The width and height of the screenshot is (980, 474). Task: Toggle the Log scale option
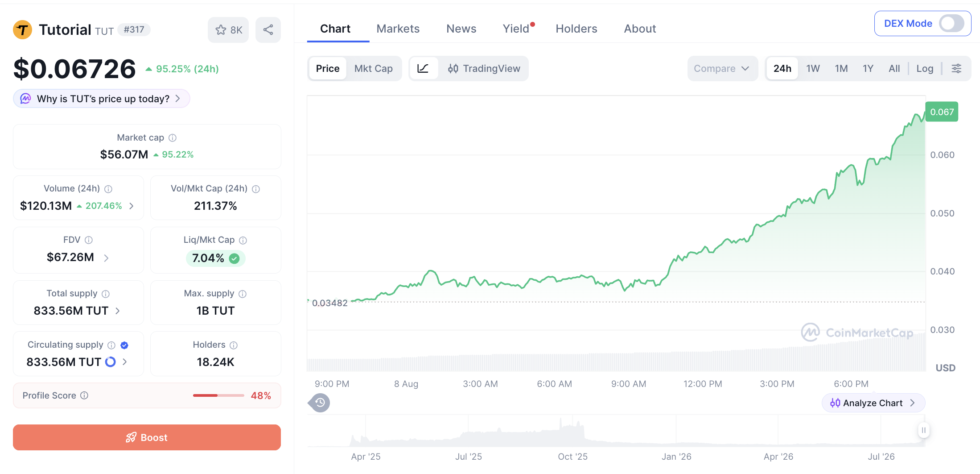point(925,68)
